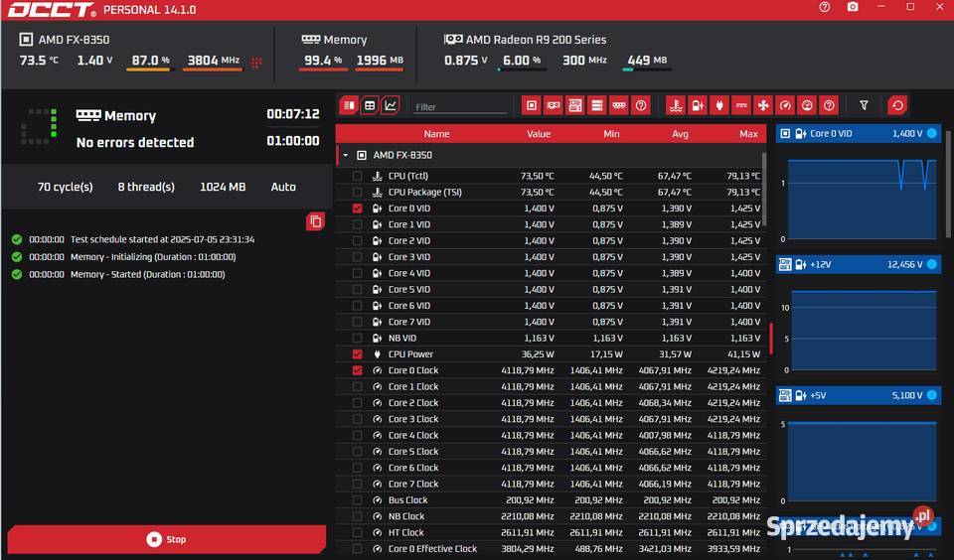This screenshot has height=560, width=954.
Task: Uncheck the CPU Power checkbox
Action: (357, 353)
